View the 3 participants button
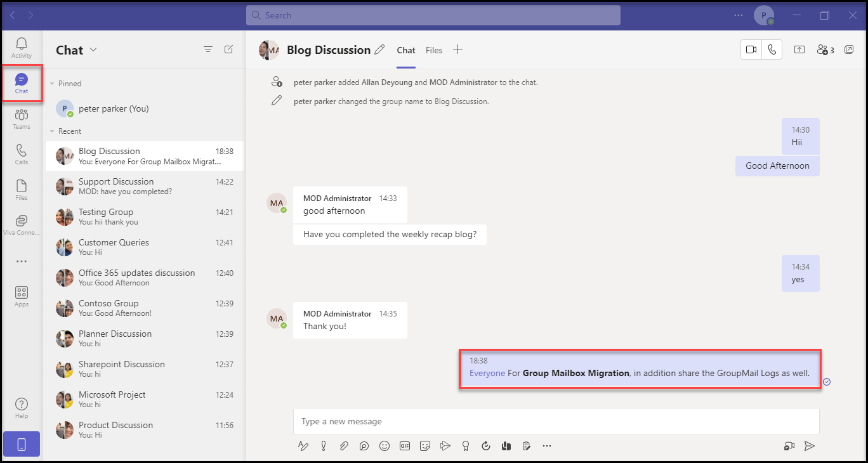 825,50
